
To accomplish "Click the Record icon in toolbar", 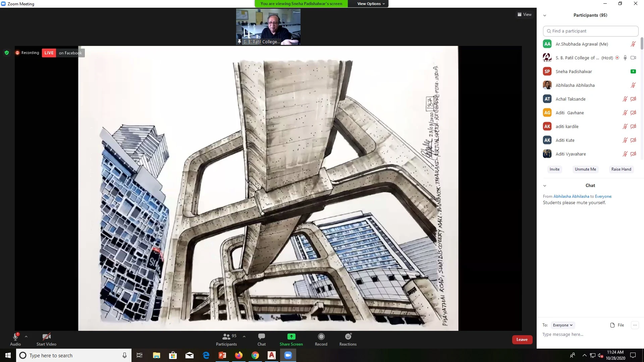I will pyautogui.click(x=321, y=337).
